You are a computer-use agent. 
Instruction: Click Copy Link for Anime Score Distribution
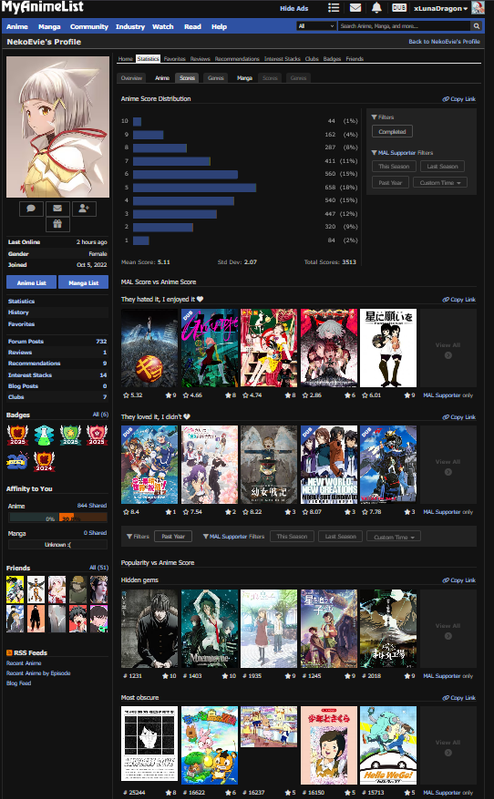tap(459, 99)
